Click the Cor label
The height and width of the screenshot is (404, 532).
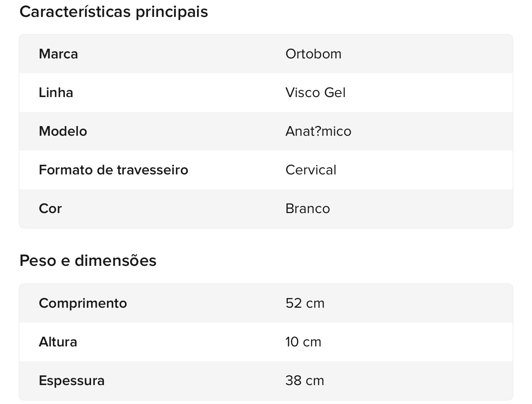pyautogui.click(x=50, y=209)
